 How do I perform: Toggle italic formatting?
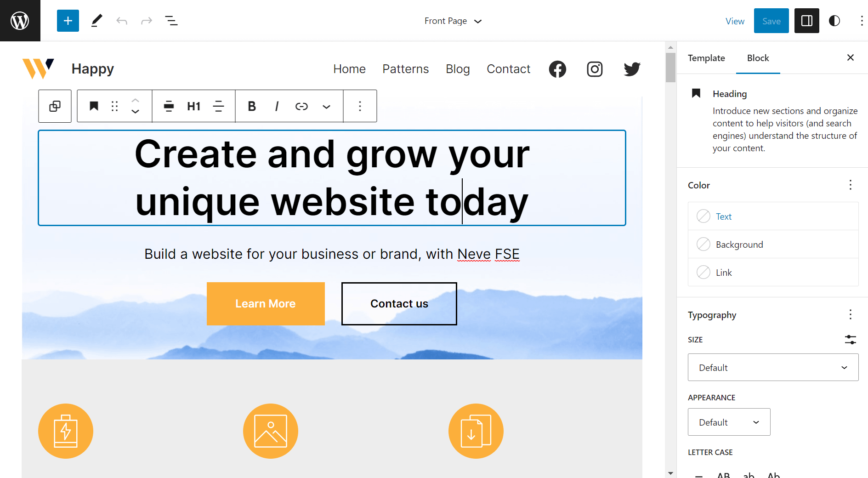277,106
